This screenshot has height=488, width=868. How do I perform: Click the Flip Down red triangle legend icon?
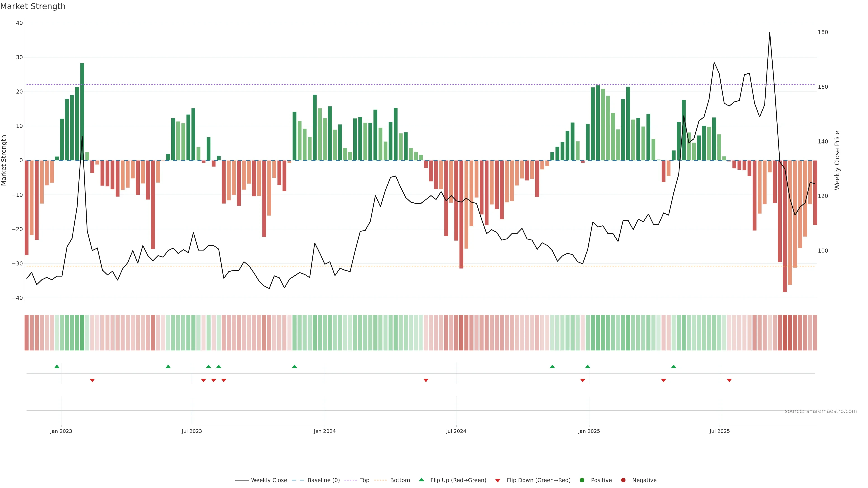click(498, 481)
